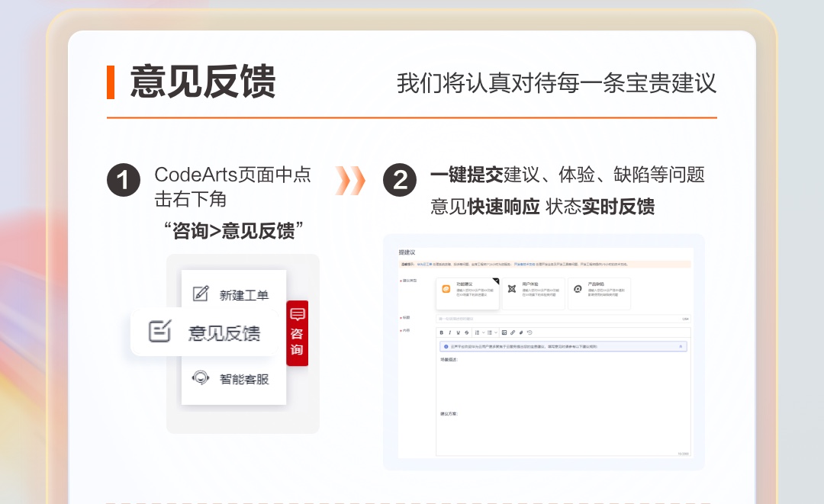Click the 建议方案 label in editor
Screen dimensions: 824x504
tap(449, 414)
